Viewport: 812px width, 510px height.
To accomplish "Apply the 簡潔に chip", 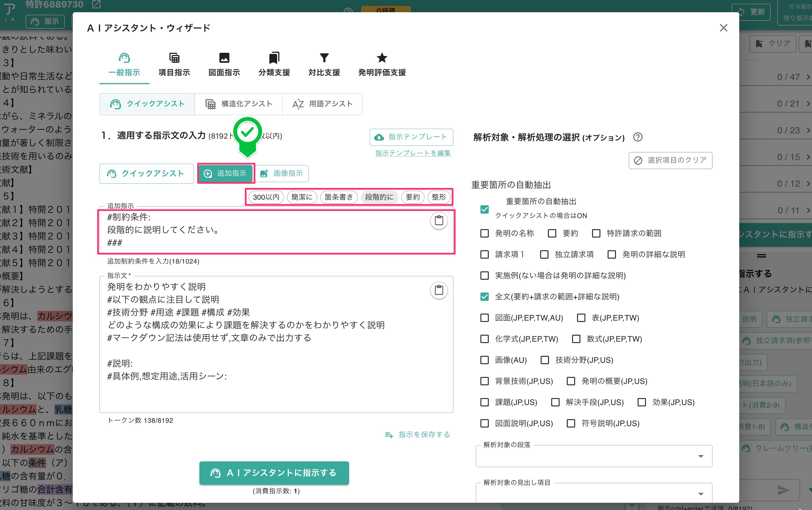I will 302,197.
